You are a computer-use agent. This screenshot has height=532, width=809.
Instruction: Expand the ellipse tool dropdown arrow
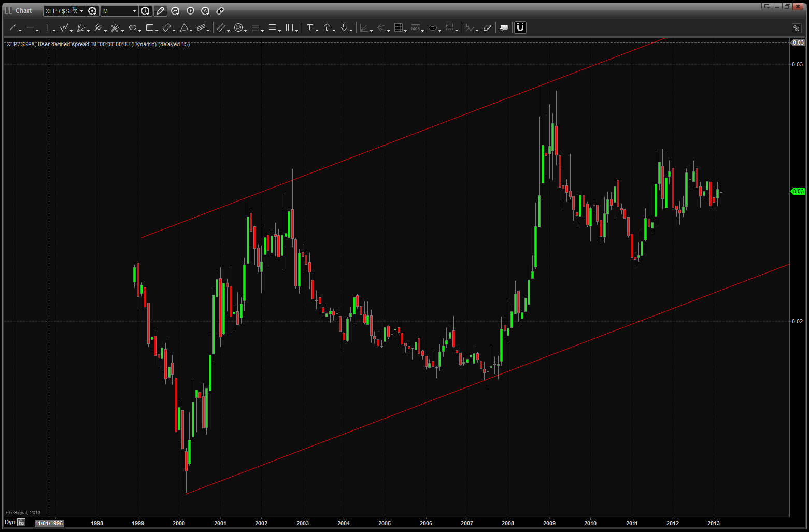tap(140, 31)
